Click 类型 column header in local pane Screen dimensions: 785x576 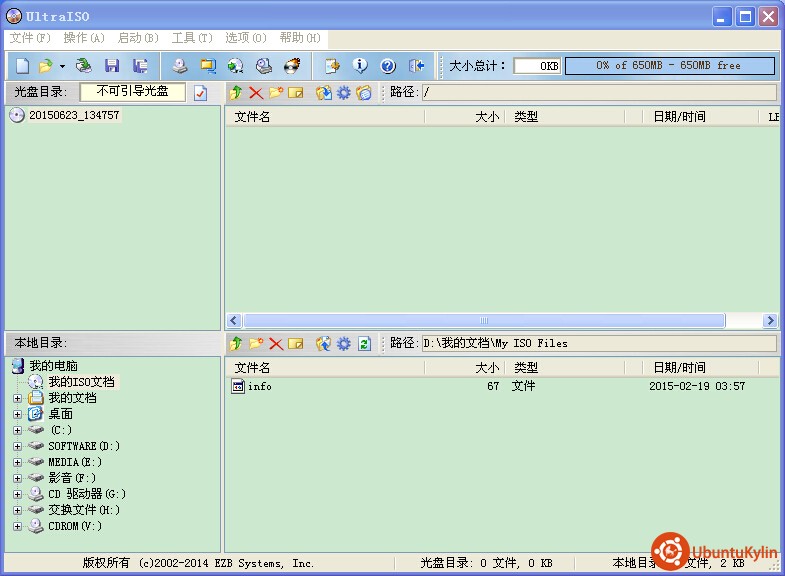coord(564,368)
